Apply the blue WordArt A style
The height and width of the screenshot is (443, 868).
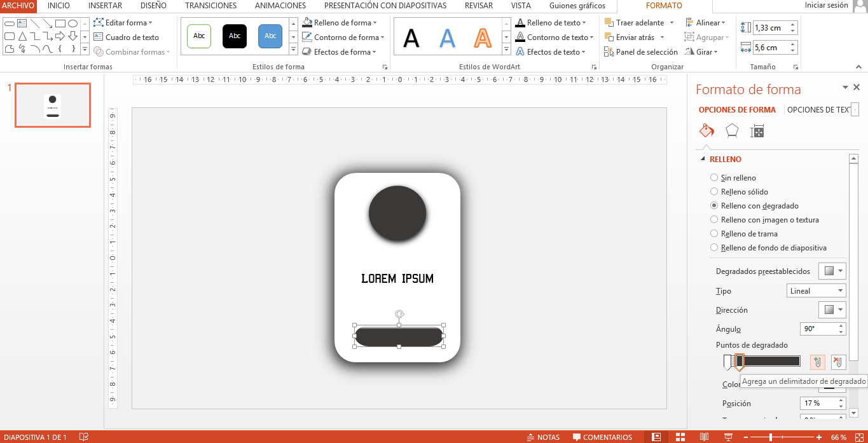click(448, 38)
